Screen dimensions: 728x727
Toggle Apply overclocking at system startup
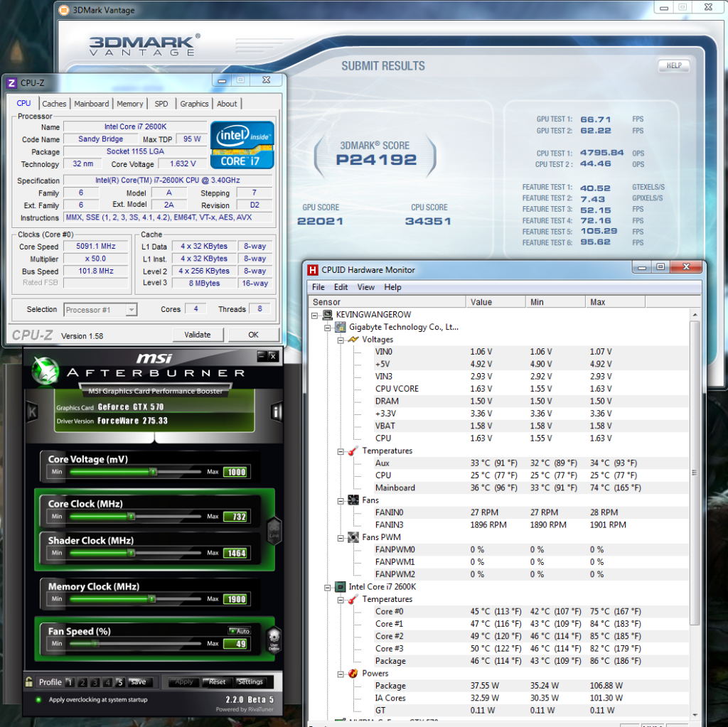(39, 699)
